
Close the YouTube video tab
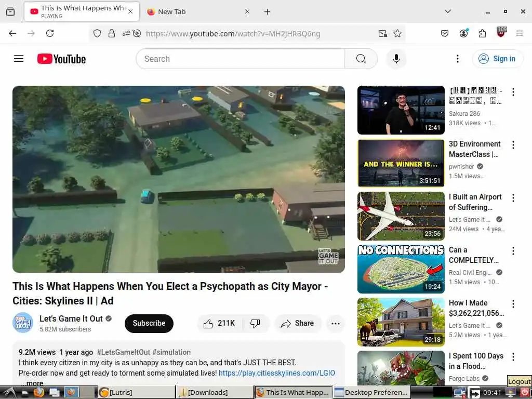pos(130,11)
